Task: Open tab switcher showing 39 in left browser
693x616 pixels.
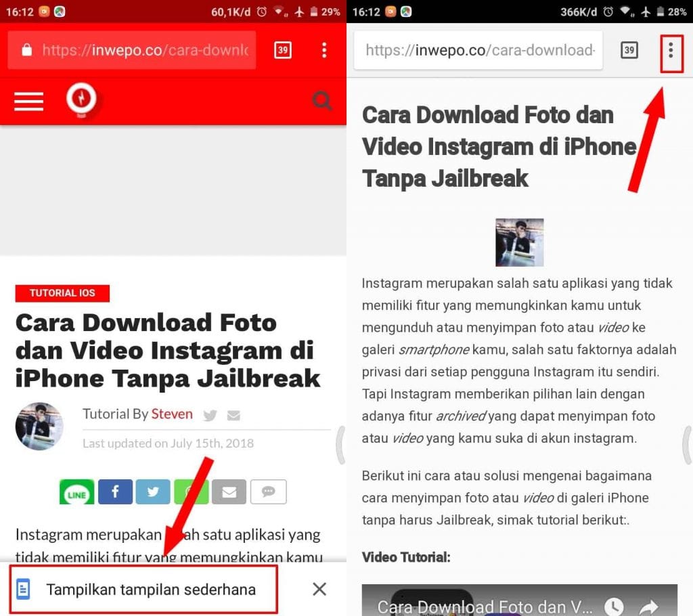Action: tap(282, 50)
